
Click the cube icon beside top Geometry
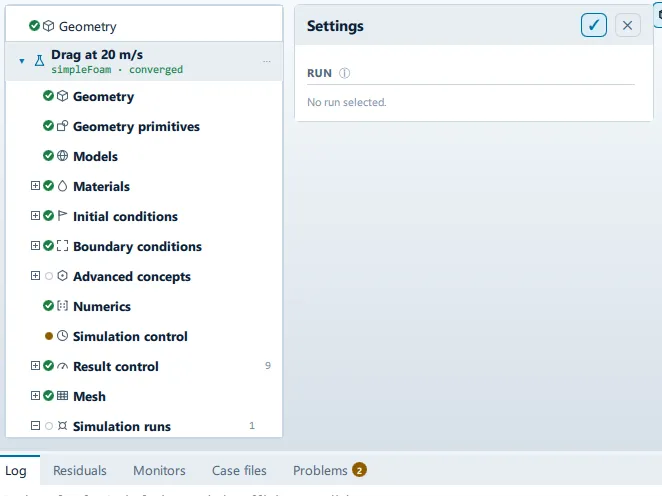(x=49, y=26)
